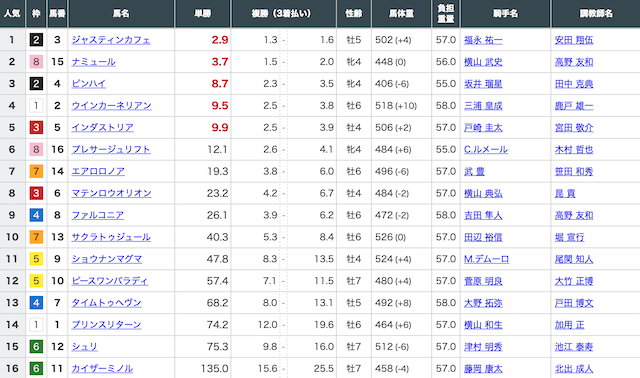Open horse link ピンハイ
The image size is (640, 378).
[x=89, y=84]
